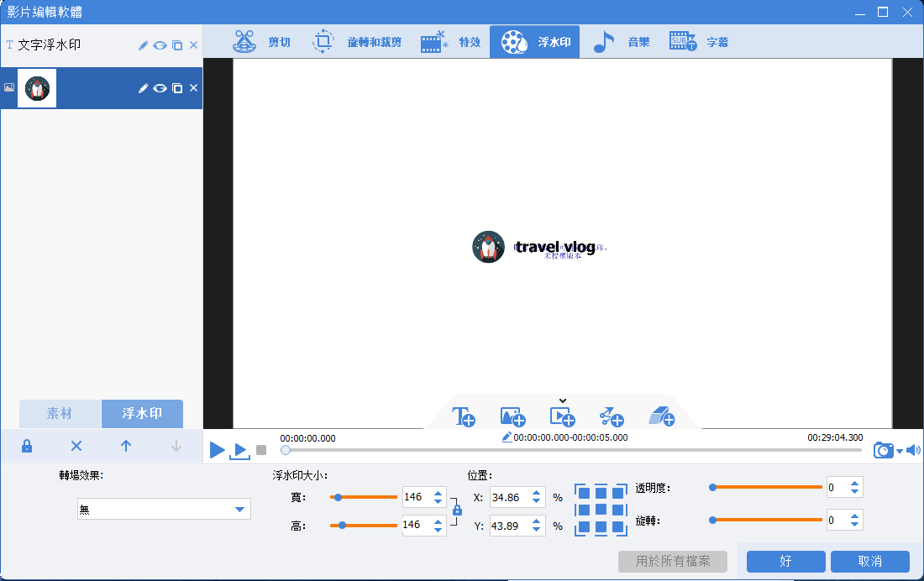Screen dimensions: 924x581
Task: Open the 字幕 subtitles tab
Action: coord(699,42)
